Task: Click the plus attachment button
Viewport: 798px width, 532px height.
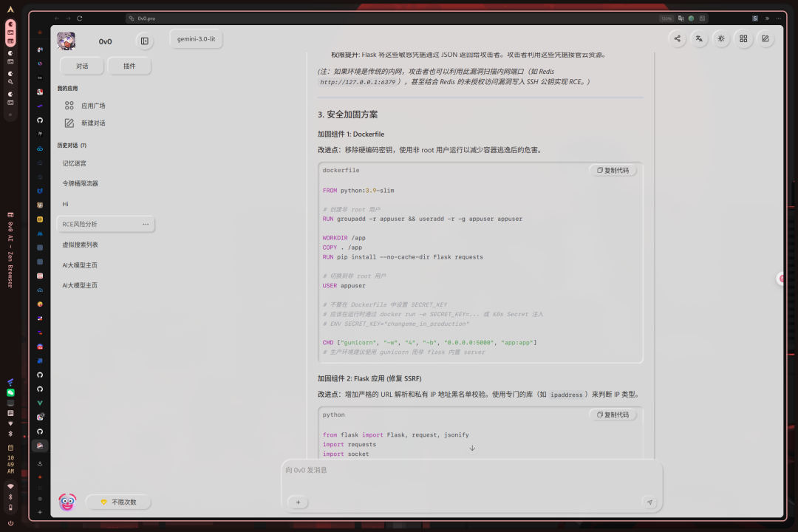Action: click(299, 502)
